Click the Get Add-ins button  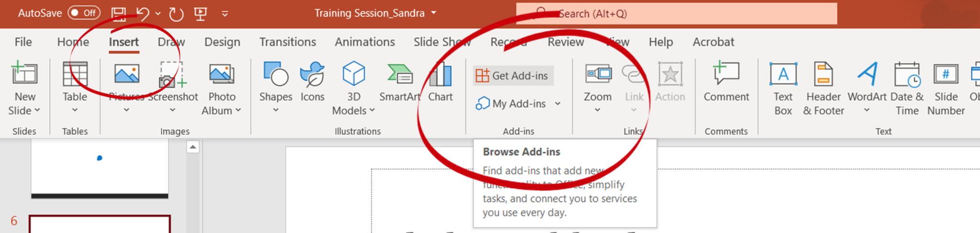tap(513, 76)
